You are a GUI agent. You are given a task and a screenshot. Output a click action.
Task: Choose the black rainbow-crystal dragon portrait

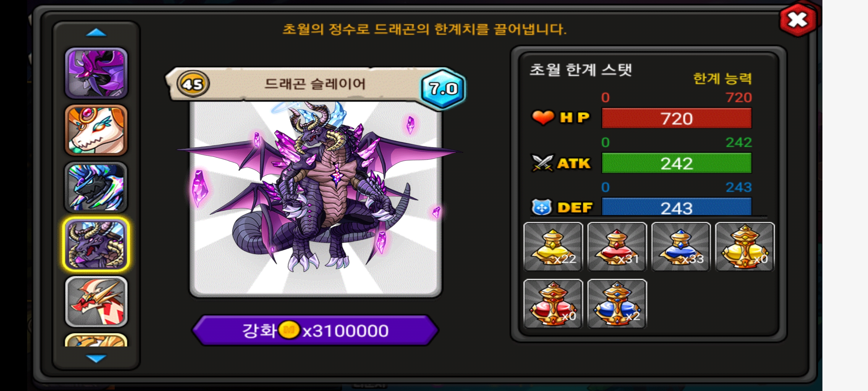tap(96, 187)
